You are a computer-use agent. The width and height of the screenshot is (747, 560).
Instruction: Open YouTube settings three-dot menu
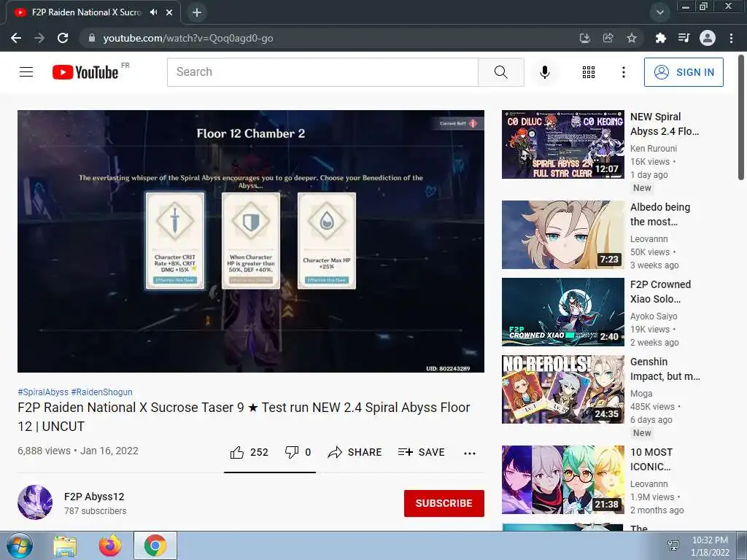623,72
